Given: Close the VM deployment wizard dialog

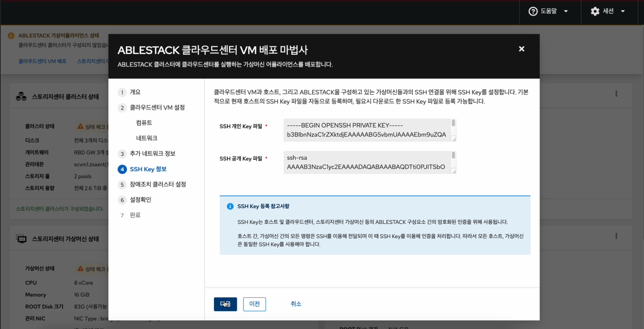Looking at the screenshot, I should tap(521, 49).
